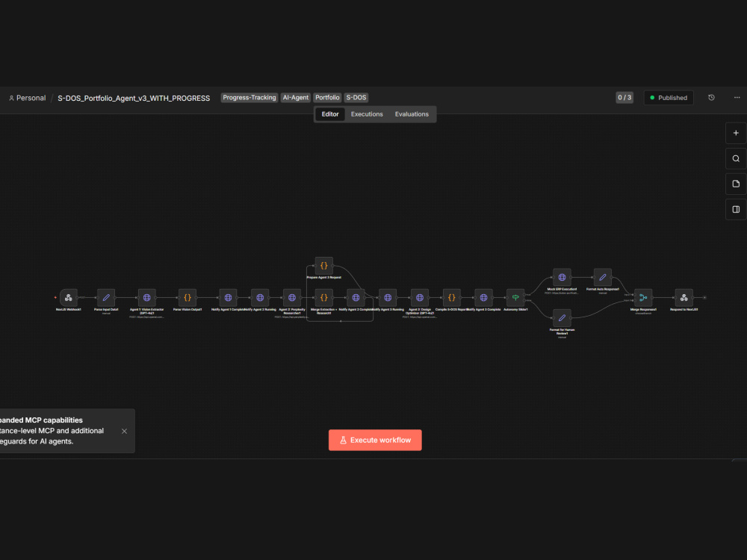Click the S-DOS tag
This screenshot has height=560, width=747.
click(356, 98)
